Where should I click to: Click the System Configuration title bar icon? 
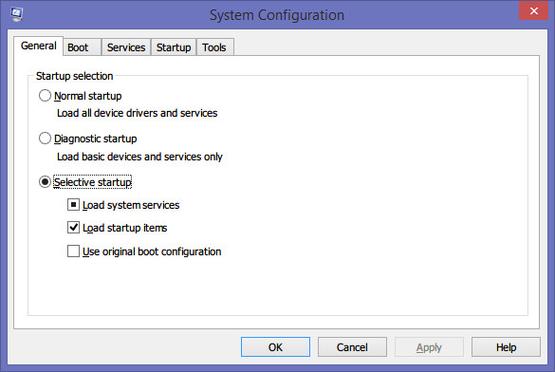pyautogui.click(x=16, y=14)
